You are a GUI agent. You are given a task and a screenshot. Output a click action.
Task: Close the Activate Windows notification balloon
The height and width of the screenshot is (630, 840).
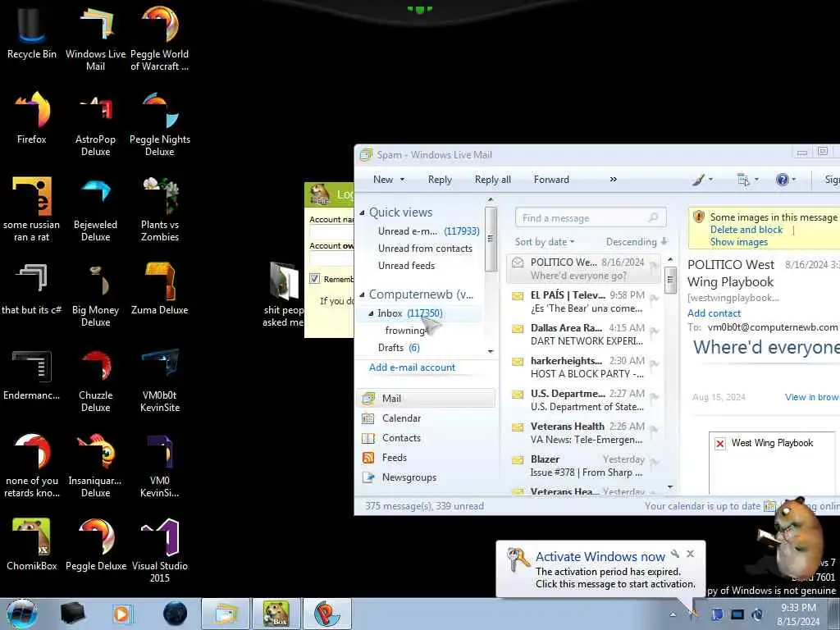pyautogui.click(x=691, y=554)
